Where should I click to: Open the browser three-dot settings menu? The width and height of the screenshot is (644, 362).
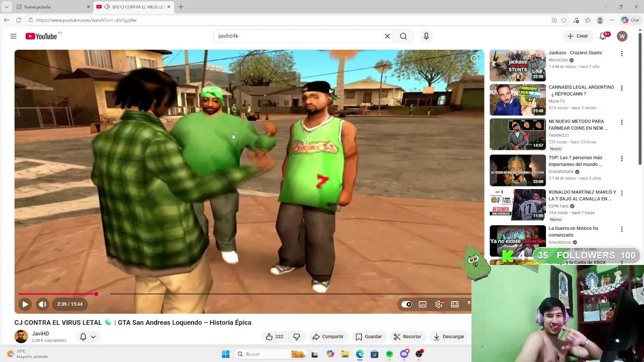(x=612, y=20)
